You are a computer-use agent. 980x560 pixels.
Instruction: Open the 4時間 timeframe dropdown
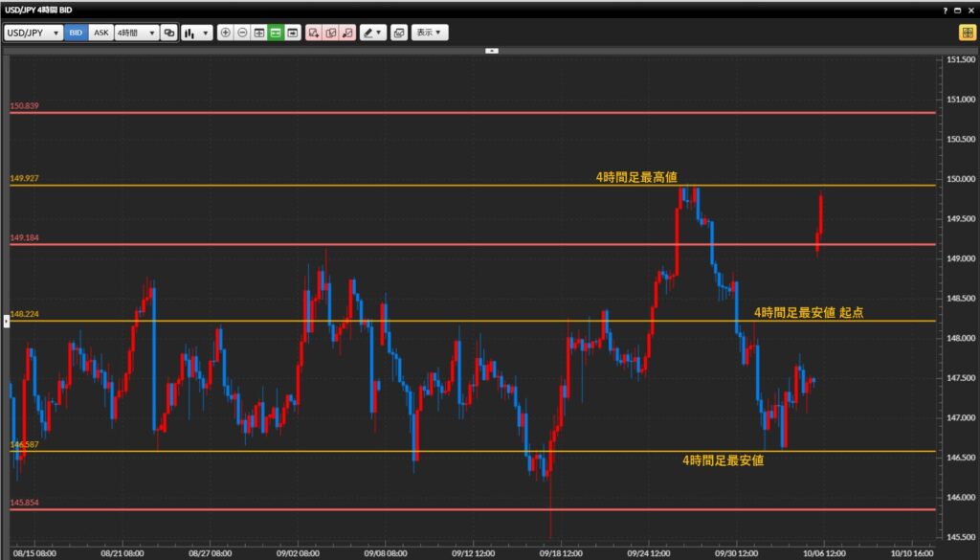(134, 32)
